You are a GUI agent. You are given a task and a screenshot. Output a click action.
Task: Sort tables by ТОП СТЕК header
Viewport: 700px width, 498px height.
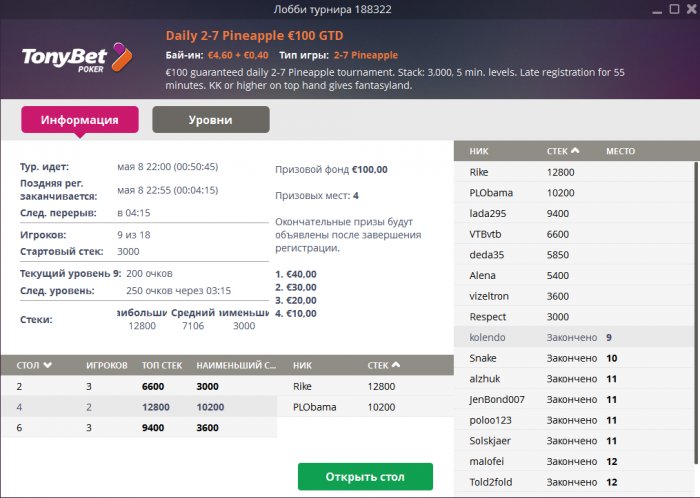[163, 366]
